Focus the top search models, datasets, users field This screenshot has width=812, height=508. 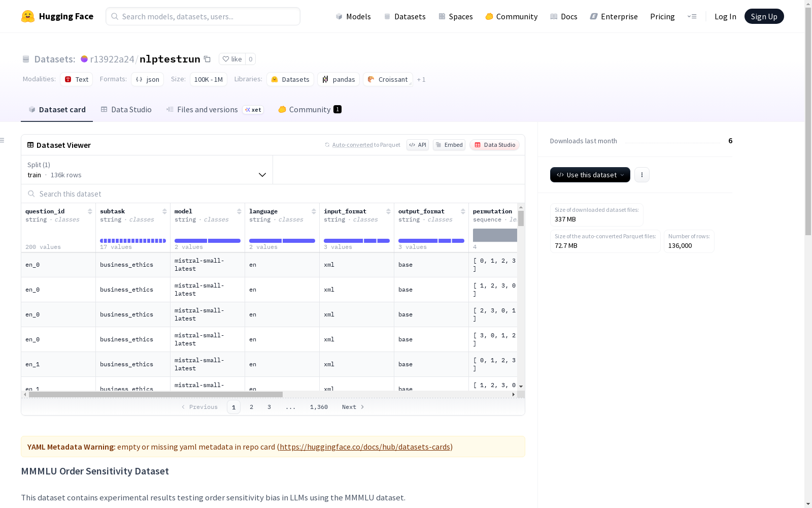203,16
